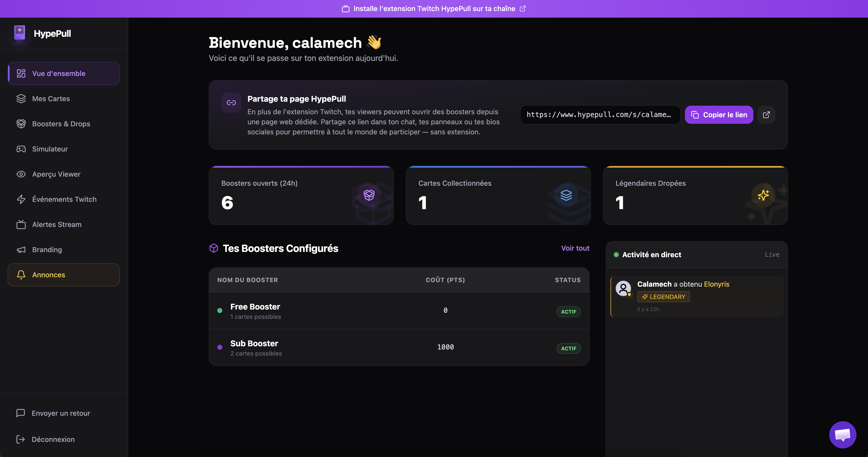Click Copier le lien button
Viewport: 868px width, 457px height.
719,115
